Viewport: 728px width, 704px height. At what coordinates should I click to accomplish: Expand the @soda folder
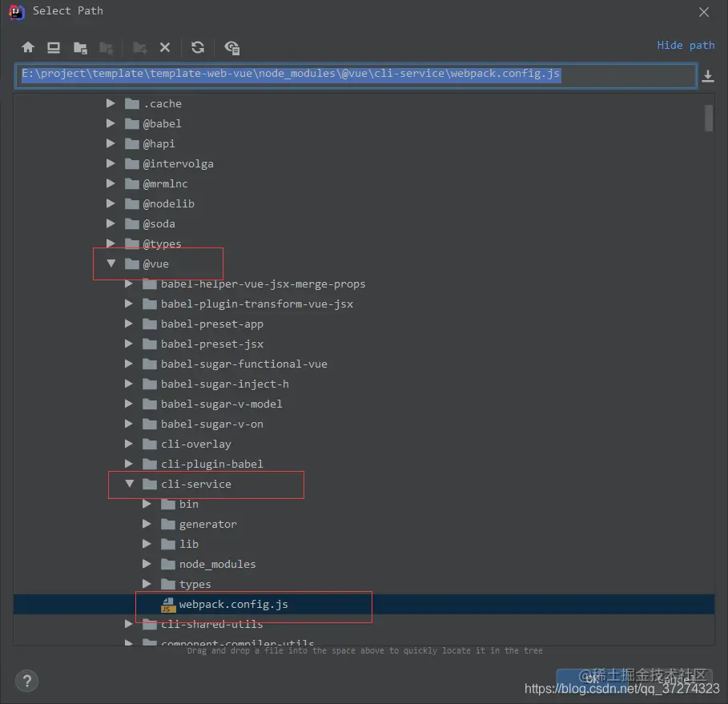(111, 223)
